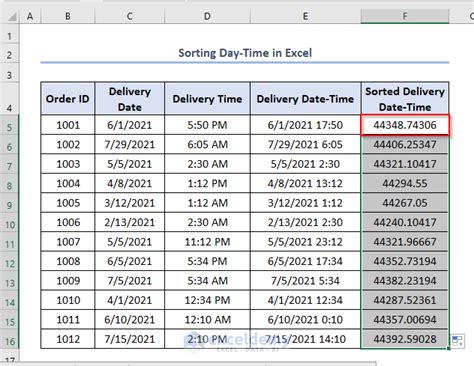Click the time cell 11:12 PM
Image resolution: width=474 pixels, height=366 pixels.
[x=207, y=242]
